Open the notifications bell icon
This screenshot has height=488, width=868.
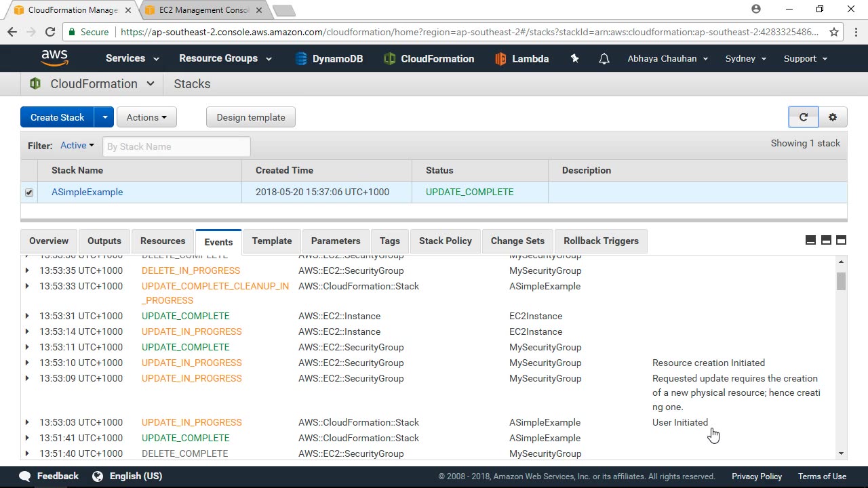tap(604, 59)
